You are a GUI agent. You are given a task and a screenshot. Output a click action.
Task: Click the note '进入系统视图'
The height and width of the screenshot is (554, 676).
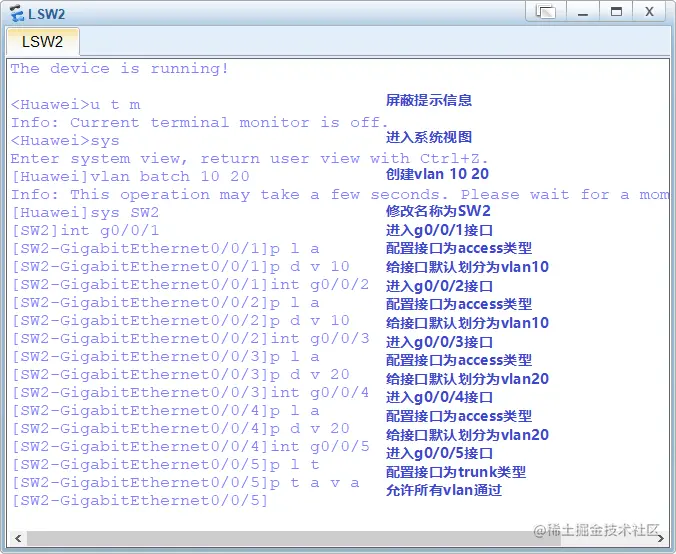[429, 137]
